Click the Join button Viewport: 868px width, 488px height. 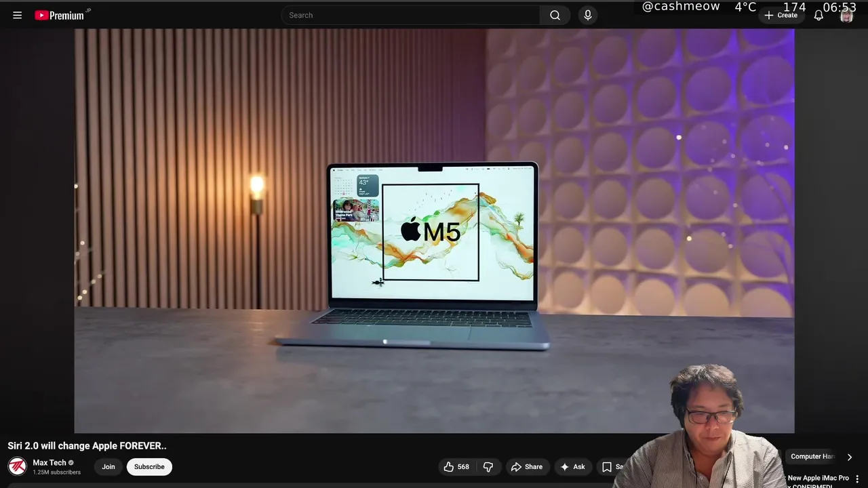click(108, 466)
